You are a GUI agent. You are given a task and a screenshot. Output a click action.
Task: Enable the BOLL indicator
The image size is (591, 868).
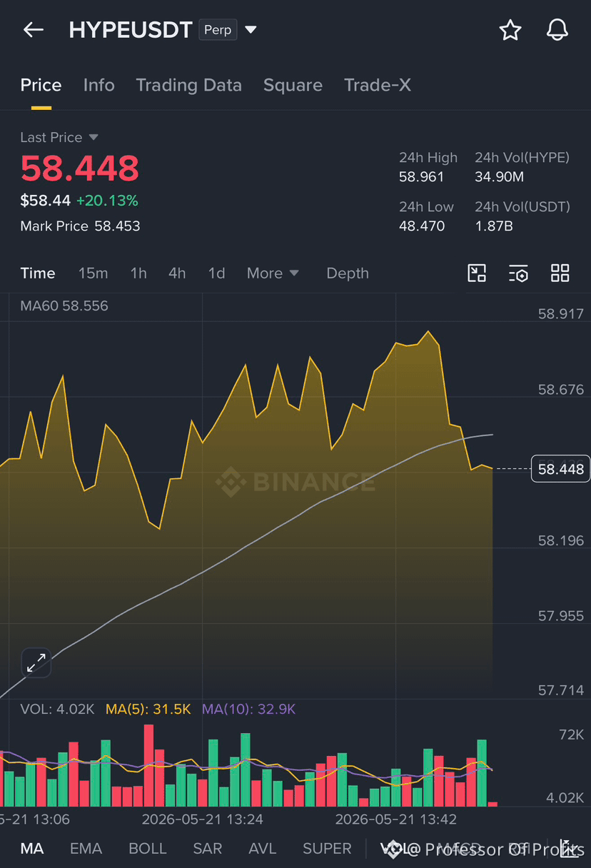[x=148, y=849]
